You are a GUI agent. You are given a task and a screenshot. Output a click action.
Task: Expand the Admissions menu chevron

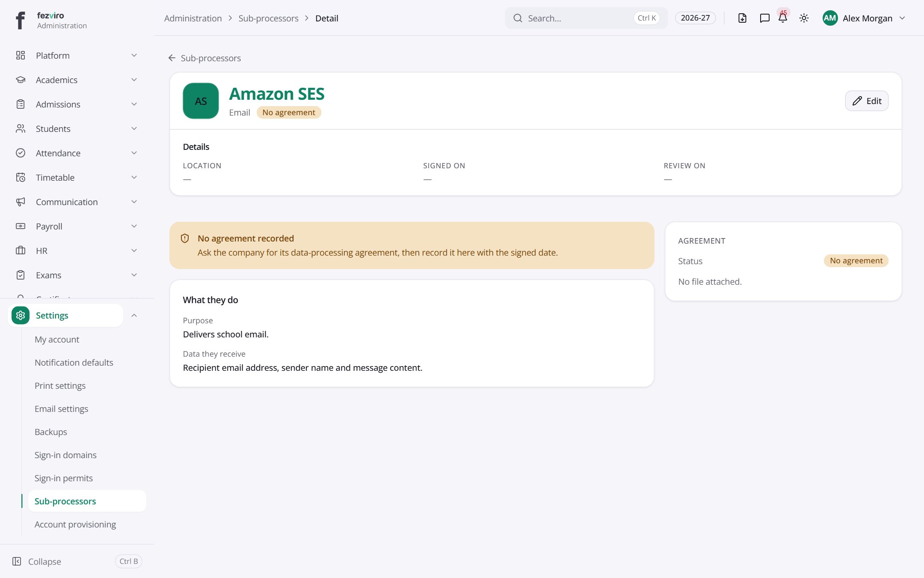pos(134,104)
